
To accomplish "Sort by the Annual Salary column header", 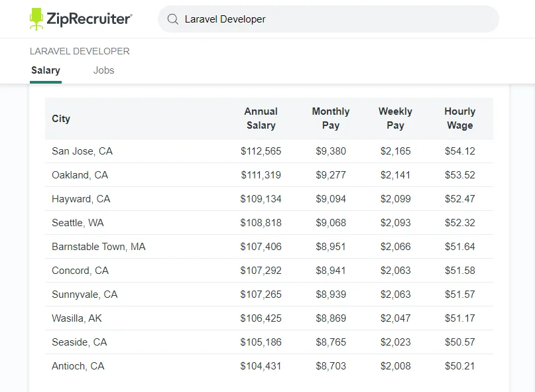I will pyautogui.click(x=261, y=118).
